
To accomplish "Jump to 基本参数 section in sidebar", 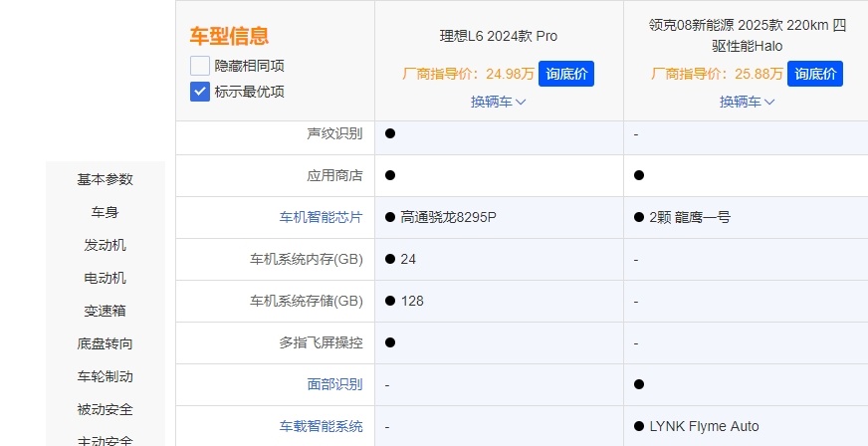I will (106, 179).
